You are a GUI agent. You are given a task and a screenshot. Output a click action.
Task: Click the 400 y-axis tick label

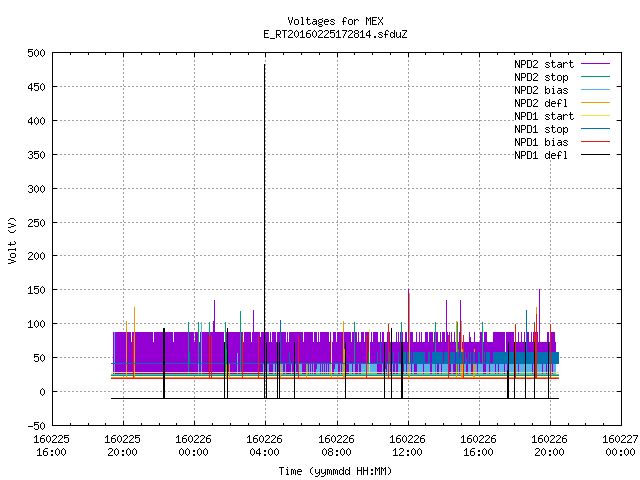(36, 121)
